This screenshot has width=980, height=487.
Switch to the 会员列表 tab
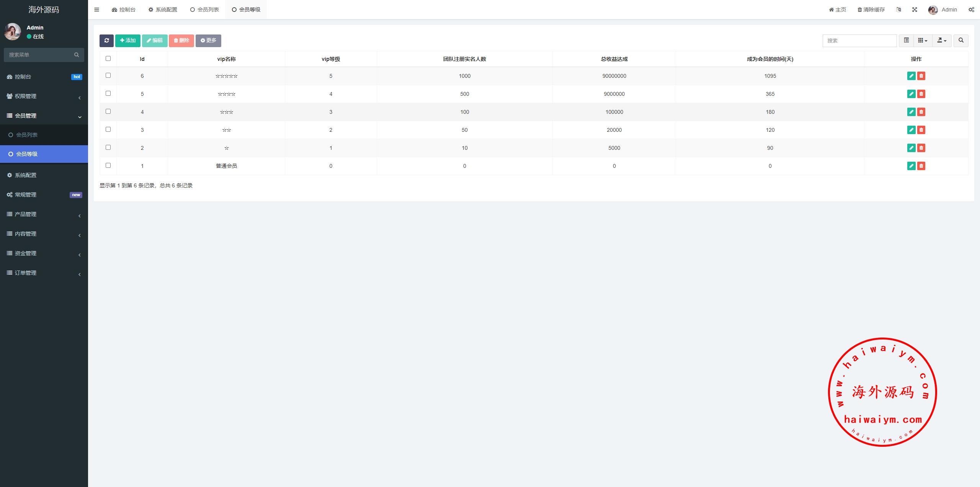pos(204,10)
